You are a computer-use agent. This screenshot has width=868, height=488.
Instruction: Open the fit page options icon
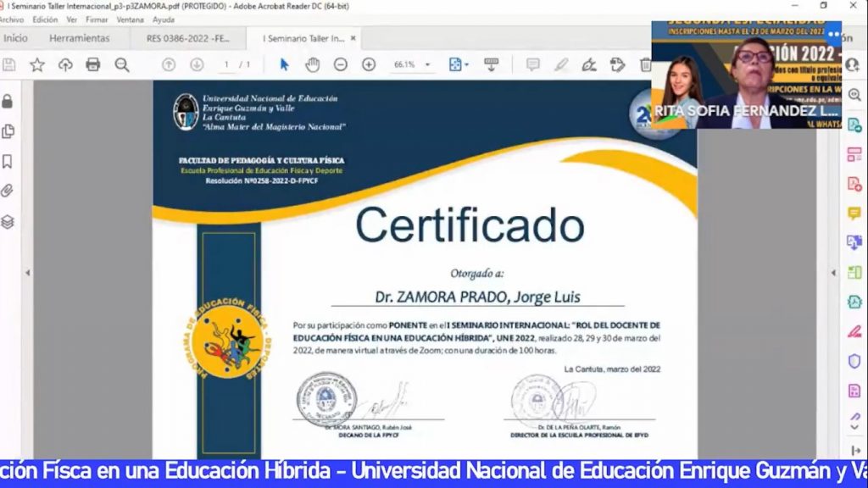tap(458, 64)
